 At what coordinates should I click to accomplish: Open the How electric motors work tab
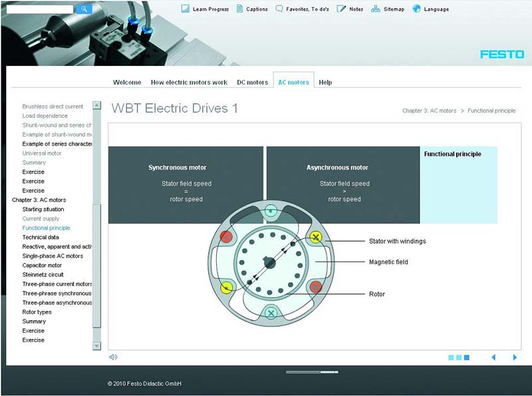[189, 82]
